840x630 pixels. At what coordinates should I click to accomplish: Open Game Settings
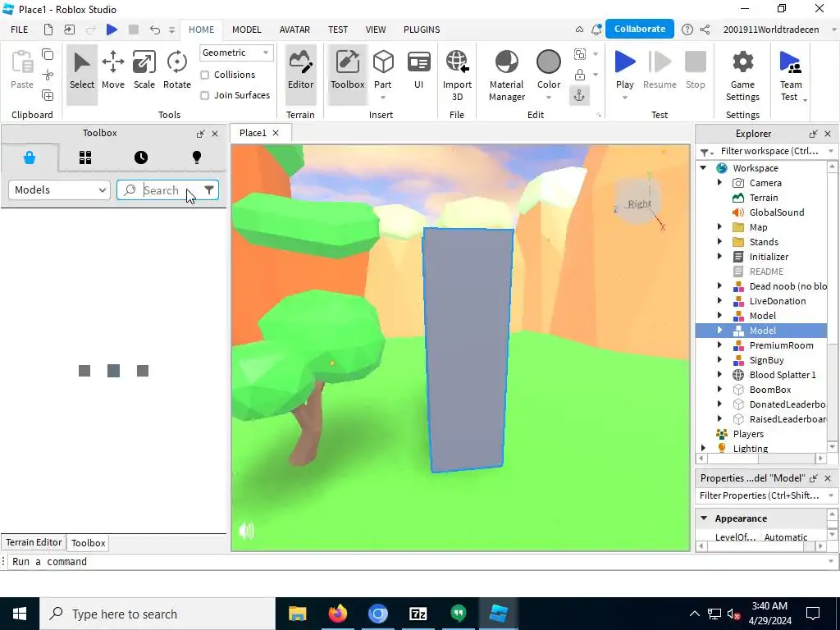pos(742,75)
